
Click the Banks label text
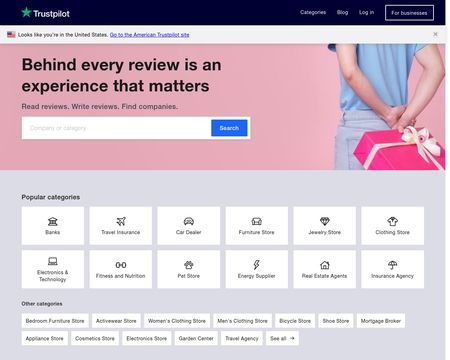[x=53, y=232]
